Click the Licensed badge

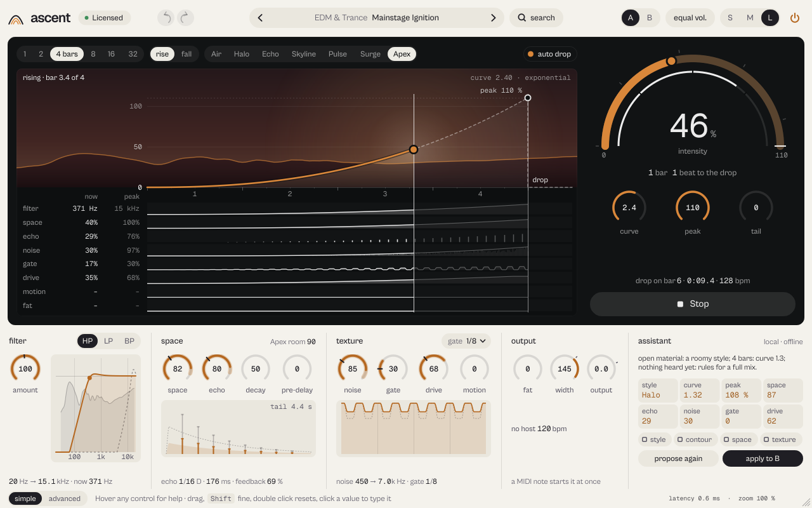click(x=105, y=18)
